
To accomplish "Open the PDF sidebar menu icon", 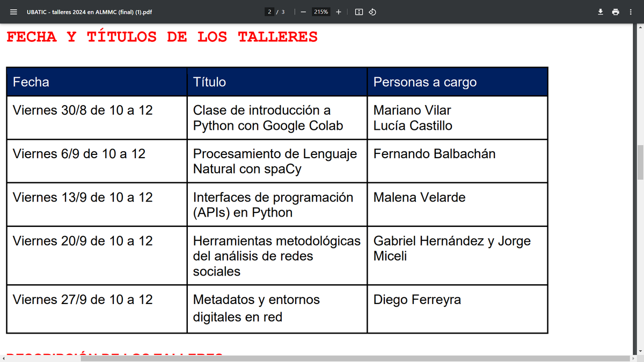I will click(14, 11).
